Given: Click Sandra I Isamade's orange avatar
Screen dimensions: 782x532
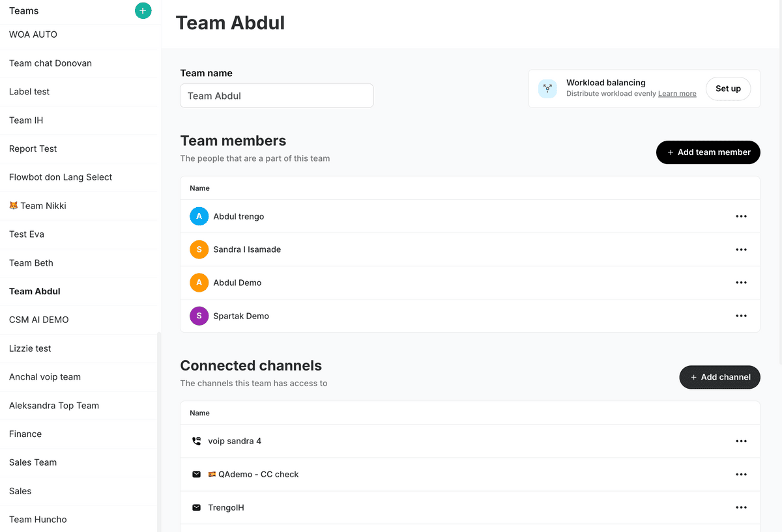Looking at the screenshot, I should click(199, 249).
